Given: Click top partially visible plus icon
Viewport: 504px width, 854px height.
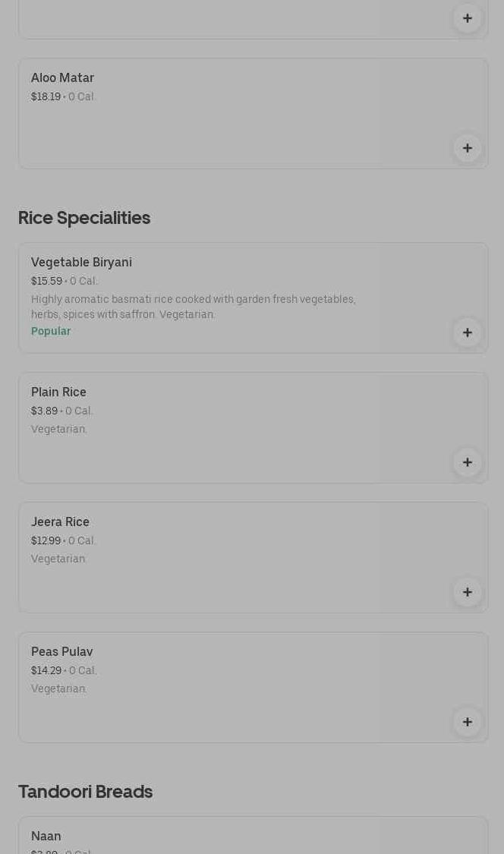Looking at the screenshot, I should [467, 18].
